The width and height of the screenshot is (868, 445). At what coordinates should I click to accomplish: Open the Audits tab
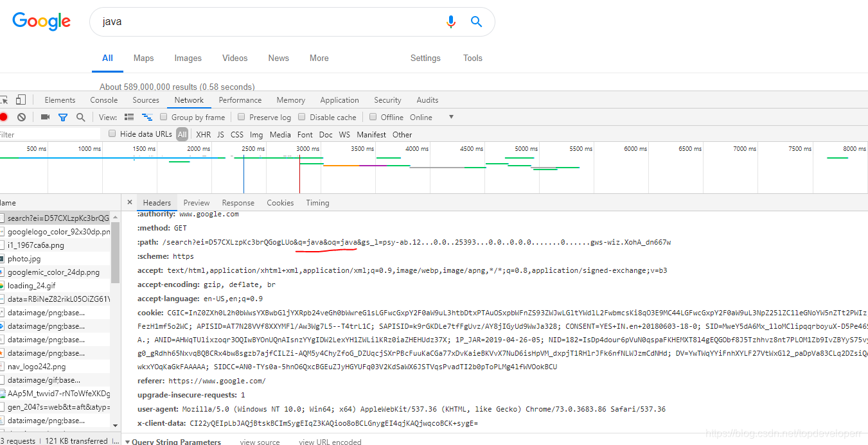click(427, 100)
